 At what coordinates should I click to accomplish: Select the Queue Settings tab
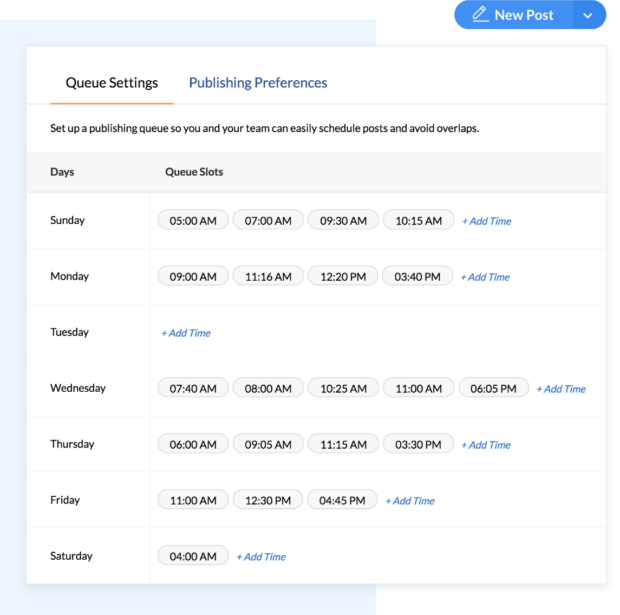pos(112,83)
